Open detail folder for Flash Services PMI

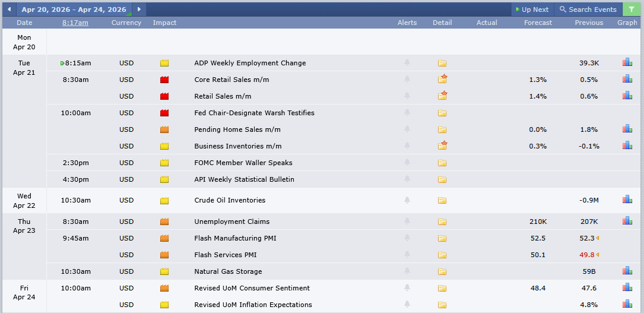pos(442,255)
